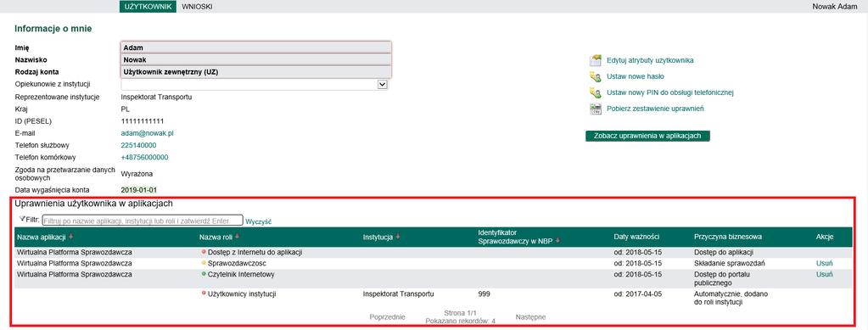Click red status dot of Użytkownicy instytucji
Viewport: 868px width, 330px height.
click(204, 294)
